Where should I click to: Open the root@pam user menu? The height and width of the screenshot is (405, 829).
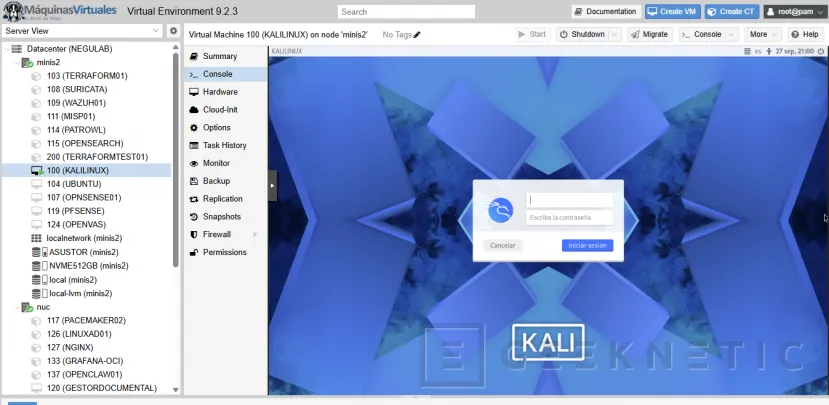[795, 12]
